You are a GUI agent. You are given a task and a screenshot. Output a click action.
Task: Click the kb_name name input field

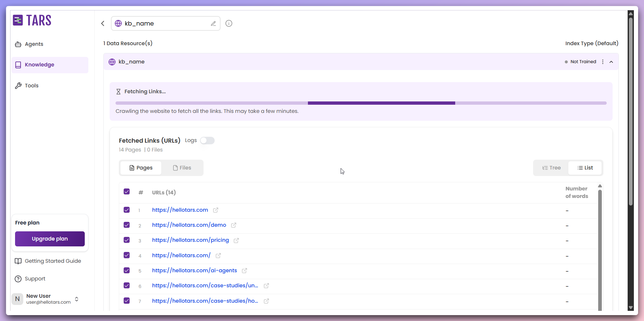pyautogui.click(x=166, y=24)
